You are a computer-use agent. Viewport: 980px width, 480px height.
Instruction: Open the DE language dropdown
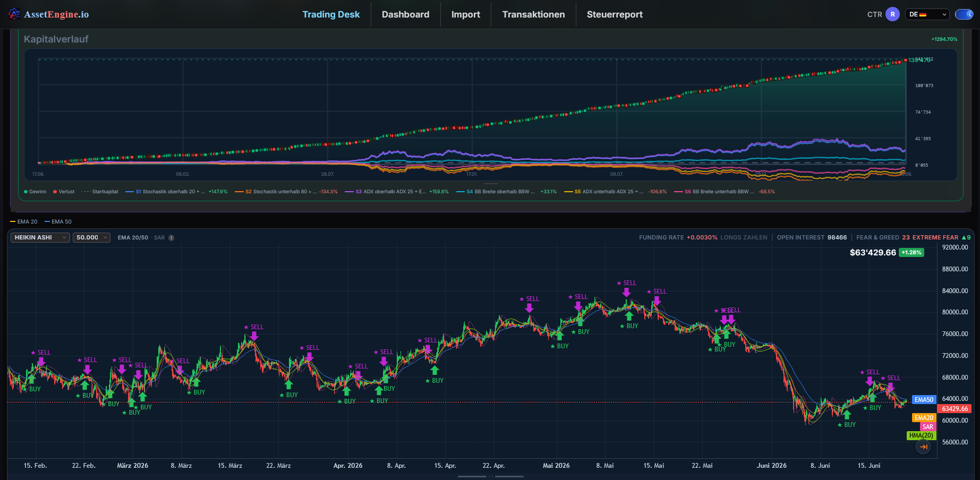pyautogui.click(x=927, y=14)
